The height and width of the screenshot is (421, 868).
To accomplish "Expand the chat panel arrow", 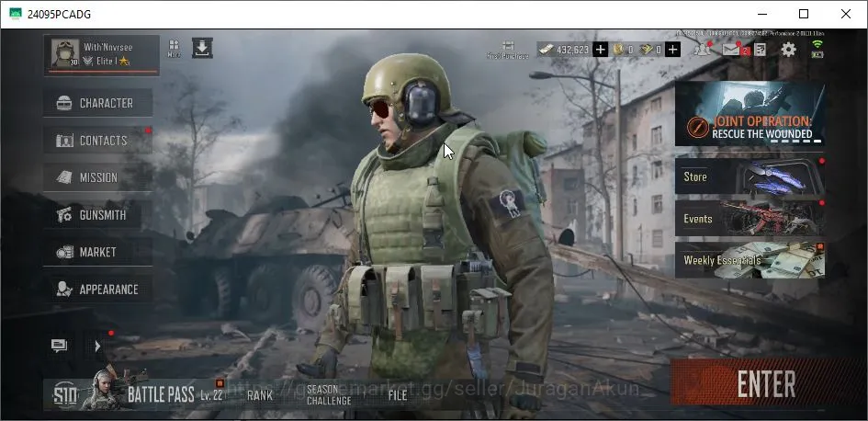I will pos(97,347).
